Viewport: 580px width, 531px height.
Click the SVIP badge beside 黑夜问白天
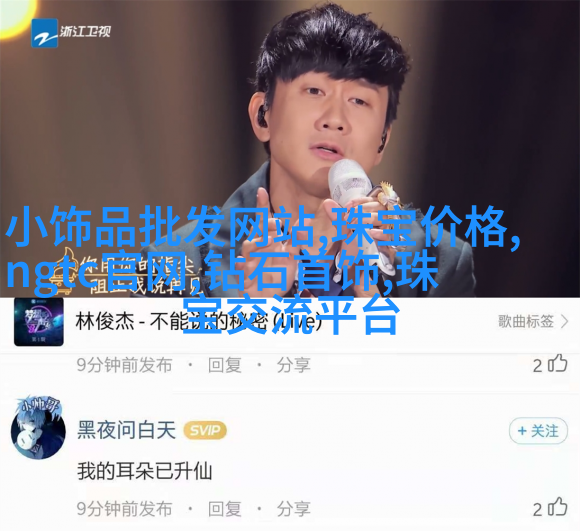coord(205,430)
